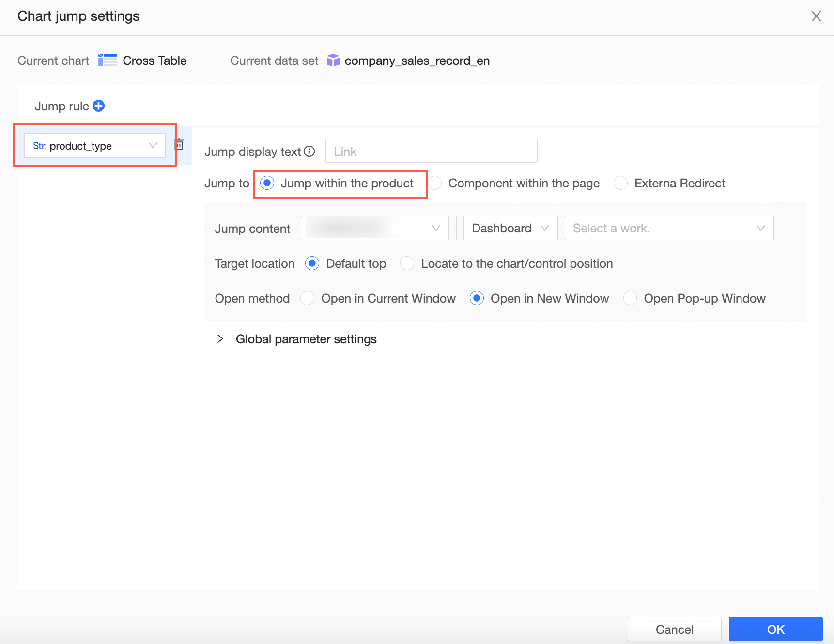Click the Cancel button

click(674, 629)
